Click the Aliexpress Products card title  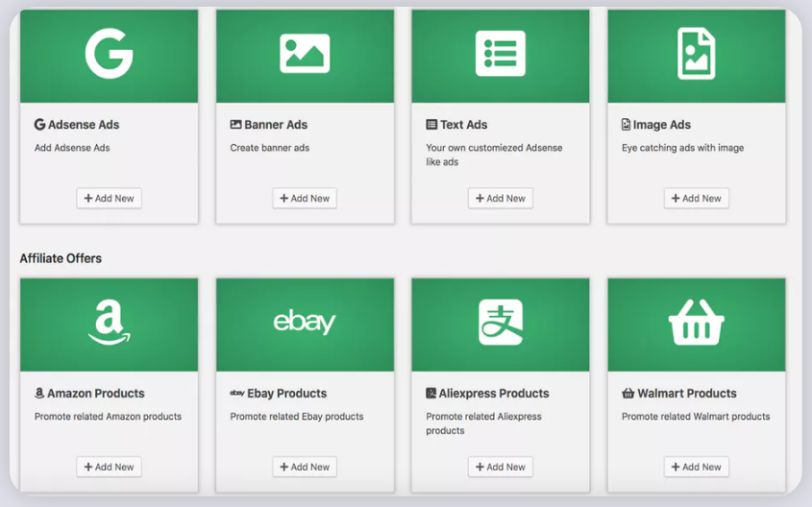(x=494, y=393)
